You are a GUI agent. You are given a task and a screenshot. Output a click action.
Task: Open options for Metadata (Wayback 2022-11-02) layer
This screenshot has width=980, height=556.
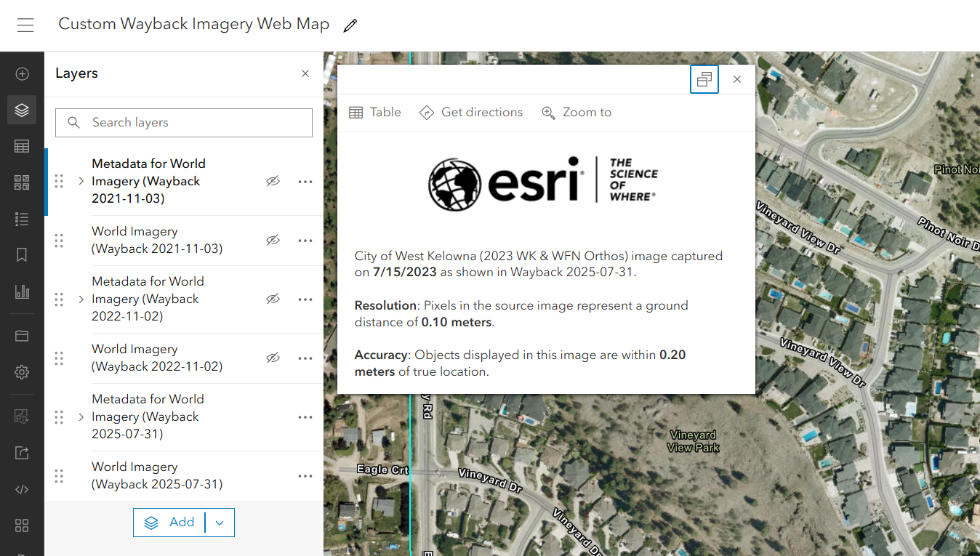click(305, 299)
